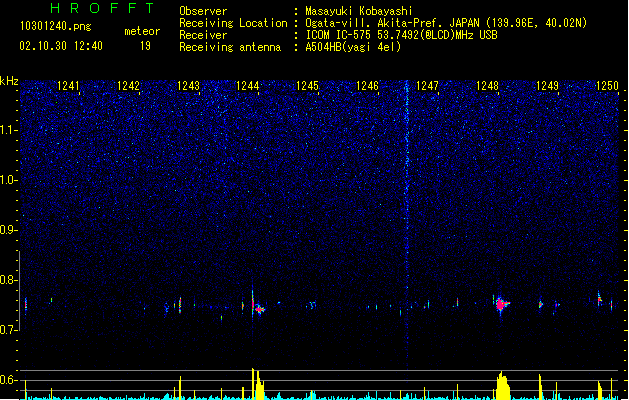Viewport: 629px width, 400px height.
Task: Click the 'meteor' label
Action: point(142,31)
